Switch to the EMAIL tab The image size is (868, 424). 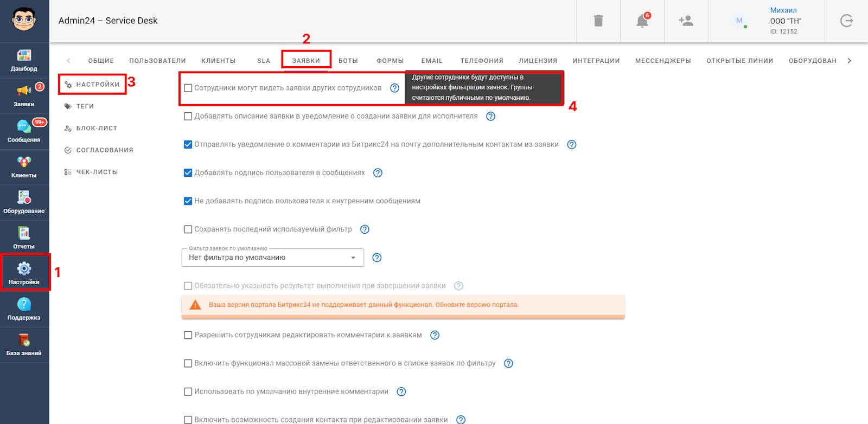pos(432,61)
